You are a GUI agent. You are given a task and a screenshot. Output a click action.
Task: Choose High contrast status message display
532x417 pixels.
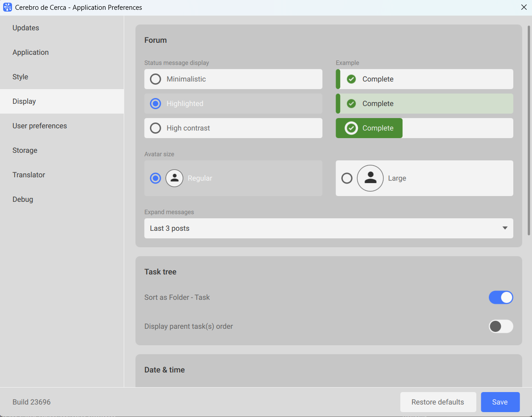[155, 128]
